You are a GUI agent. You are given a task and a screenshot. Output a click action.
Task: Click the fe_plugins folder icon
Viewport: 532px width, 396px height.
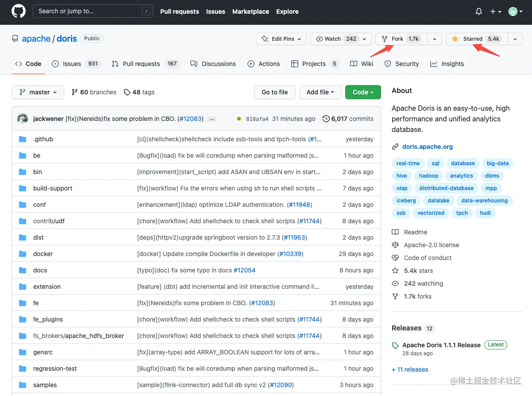coord(23,319)
